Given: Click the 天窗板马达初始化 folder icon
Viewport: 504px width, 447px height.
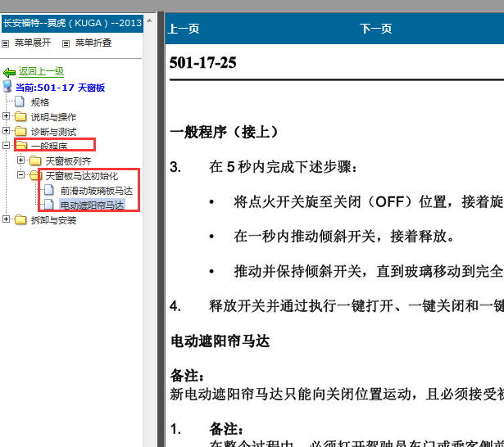Looking at the screenshot, I should click(x=35, y=175).
